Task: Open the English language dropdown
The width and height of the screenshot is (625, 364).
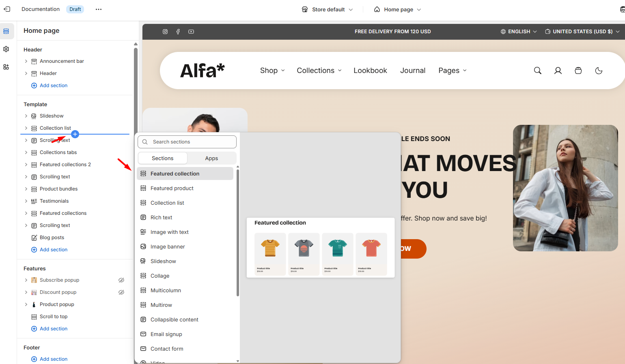Action: click(x=519, y=32)
